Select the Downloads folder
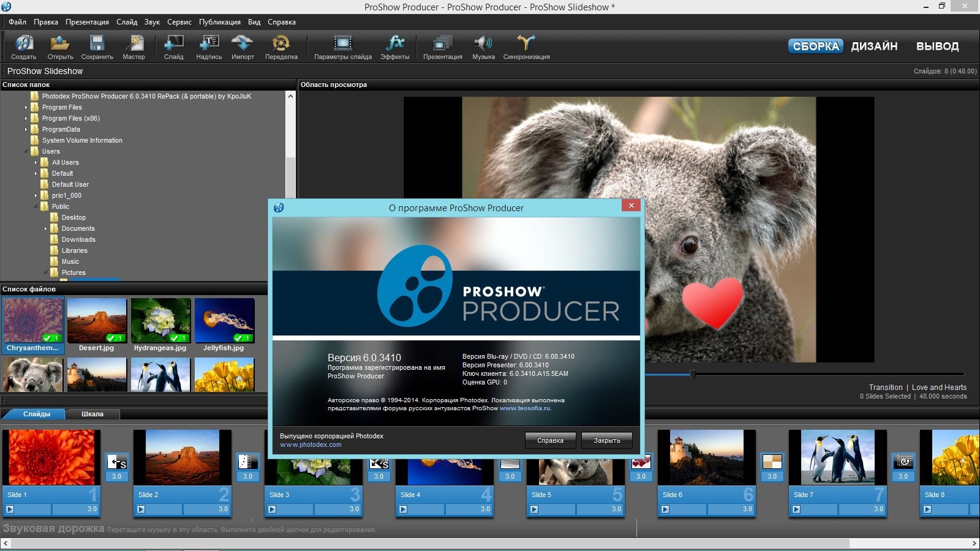This screenshot has height=551, width=980. click(78, 239)
